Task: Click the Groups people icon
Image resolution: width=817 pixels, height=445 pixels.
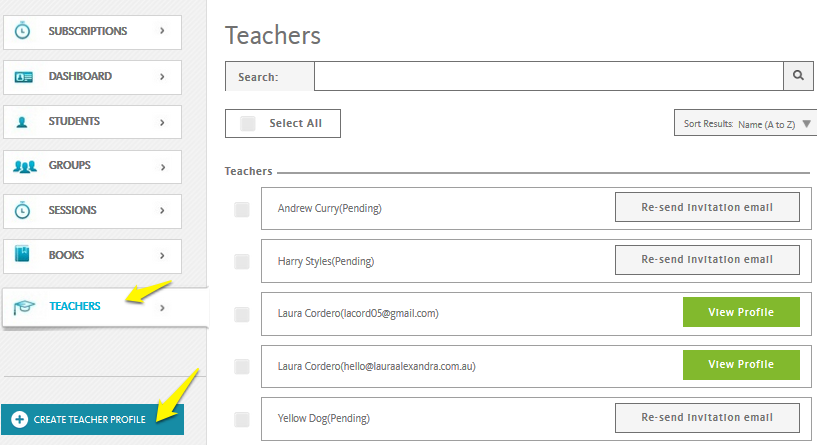Action: tap(24, 166)
